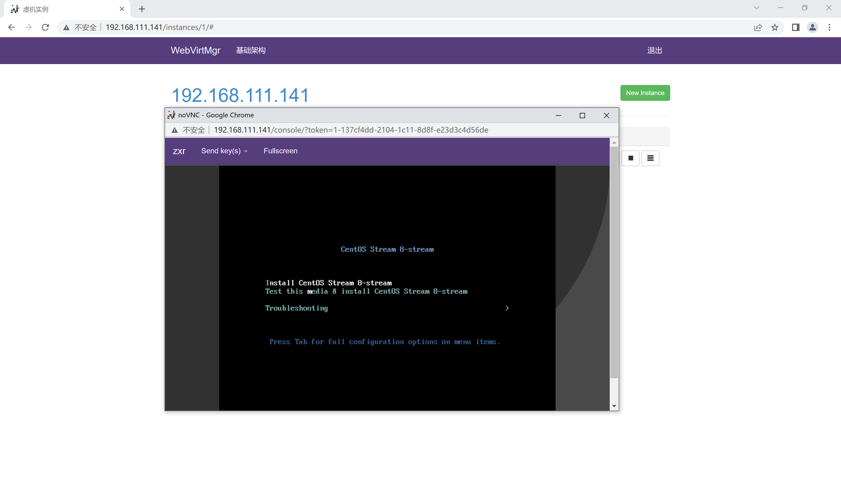Viewport: 841px width, 504px height.
Task: Expand the Send key(s) dropdown
Action: tap(224, 151)
